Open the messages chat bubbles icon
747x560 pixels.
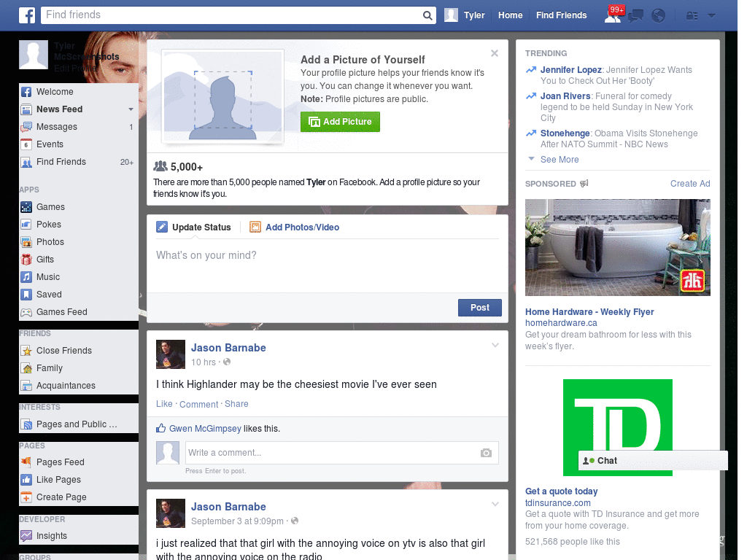635,16
